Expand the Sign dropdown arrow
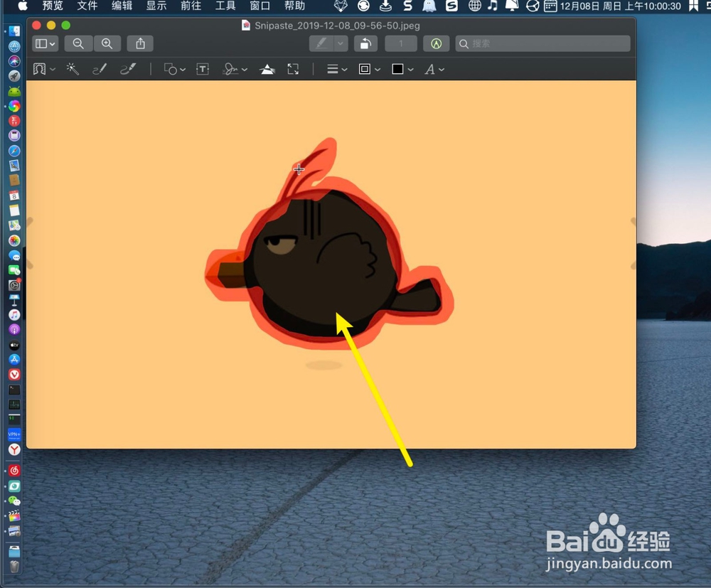711x588 pixels. point(245,70)
